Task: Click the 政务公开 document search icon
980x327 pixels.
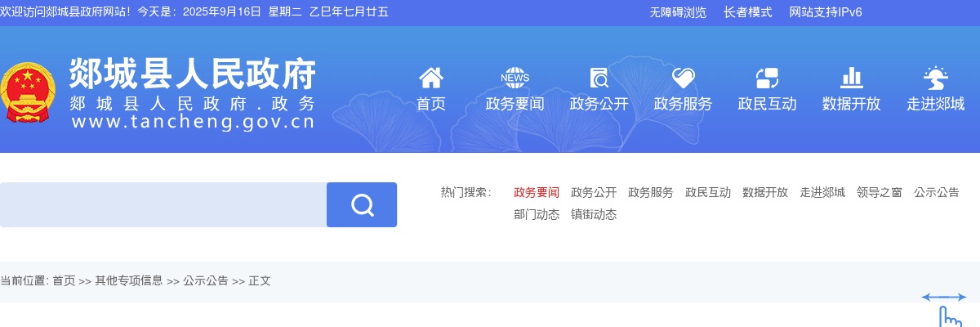Action: point(599,78)
